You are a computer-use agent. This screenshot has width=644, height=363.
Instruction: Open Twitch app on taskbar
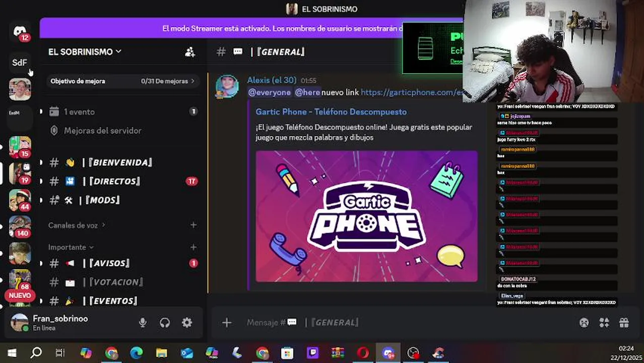pyautogui.click(x=312, y=353)
